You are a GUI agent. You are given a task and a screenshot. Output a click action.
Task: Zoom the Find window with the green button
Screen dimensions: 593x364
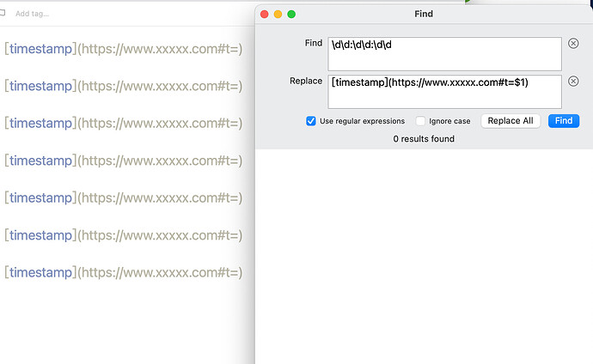[x=291, y=15]
